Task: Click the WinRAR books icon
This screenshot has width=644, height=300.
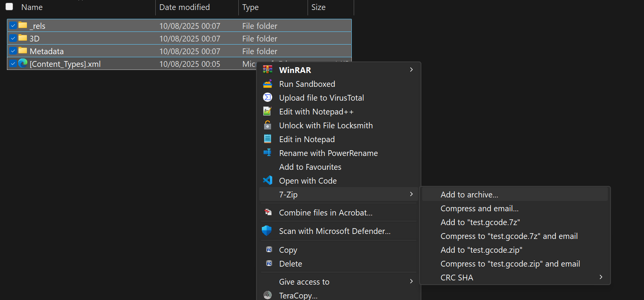Action: pyautogui.click(x=268, y=70)
